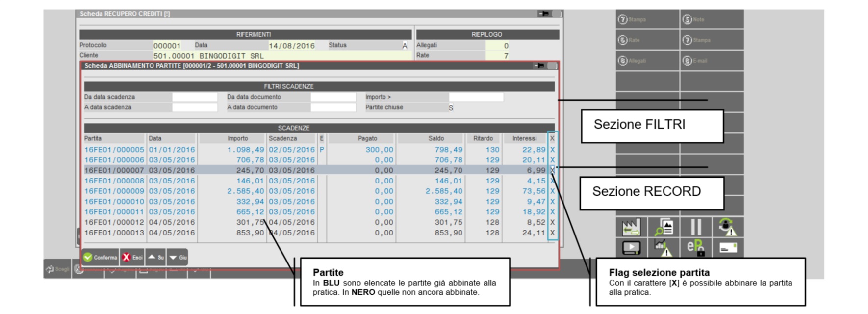The image size is (868, 314).
Task: Toggle X flag for partita 16FE01/000012
Action: (x=552, y=222)
